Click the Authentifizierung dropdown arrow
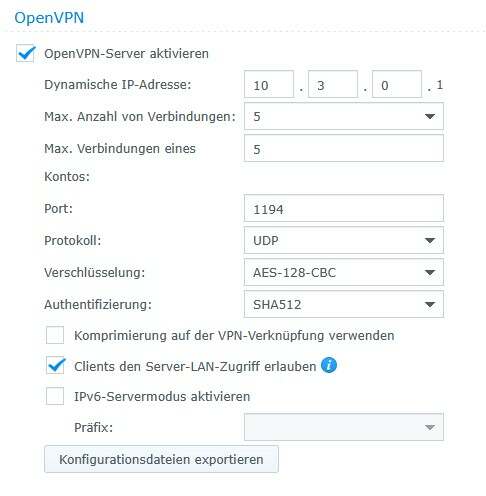 point(430,304)
